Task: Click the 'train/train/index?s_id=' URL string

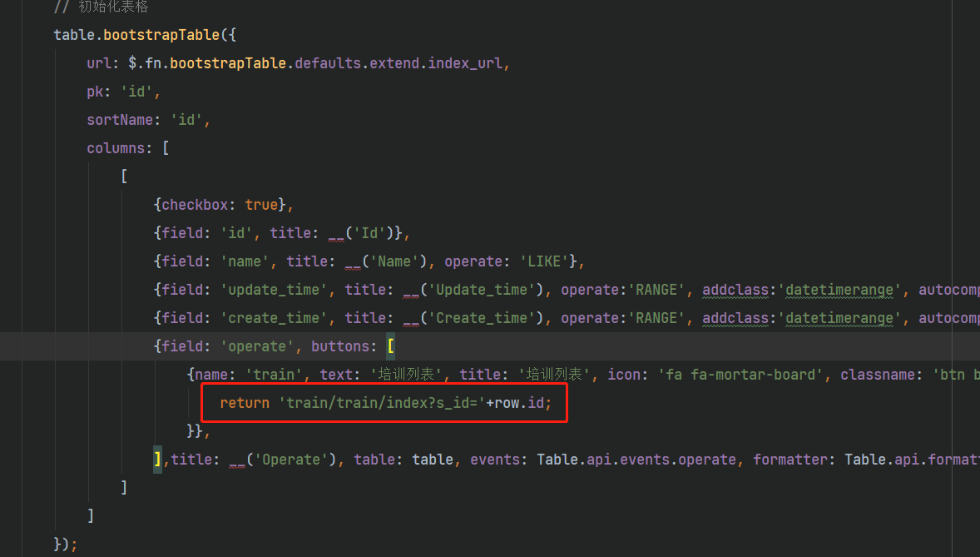Action: point(382,403)
